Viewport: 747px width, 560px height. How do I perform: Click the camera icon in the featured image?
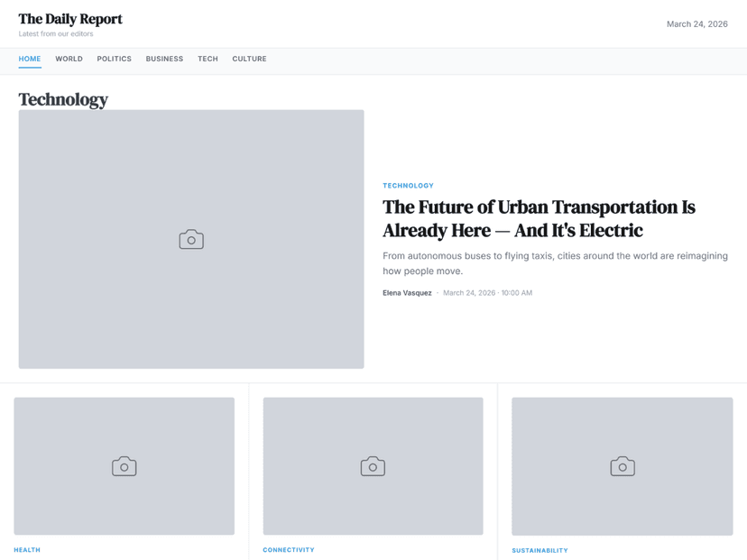[x=191, y=240]
